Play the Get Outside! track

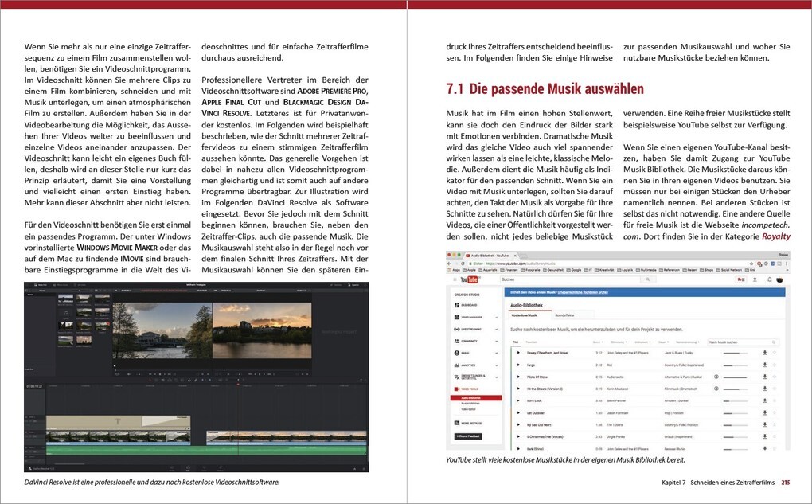(x=518, y=413)
